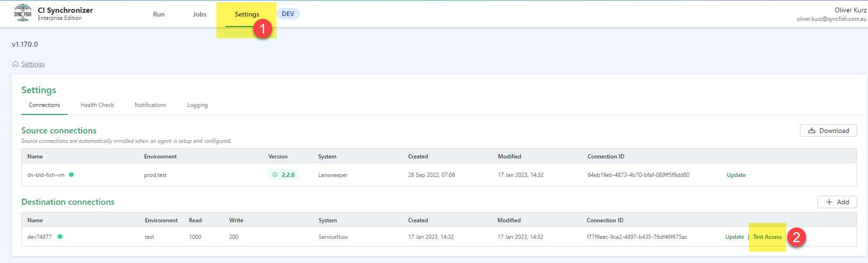Viewport: 868px width, 263px height.
Task: Click the v1.170.0 version text
Action: point(25,44)
